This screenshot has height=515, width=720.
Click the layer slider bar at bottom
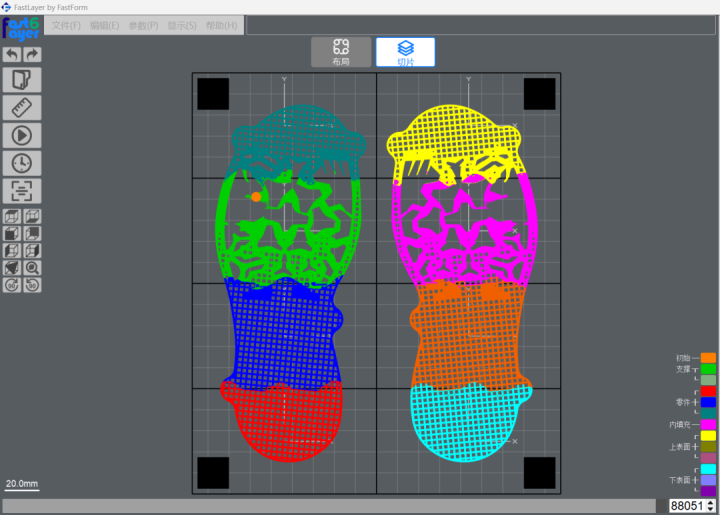tap(329, 506)
